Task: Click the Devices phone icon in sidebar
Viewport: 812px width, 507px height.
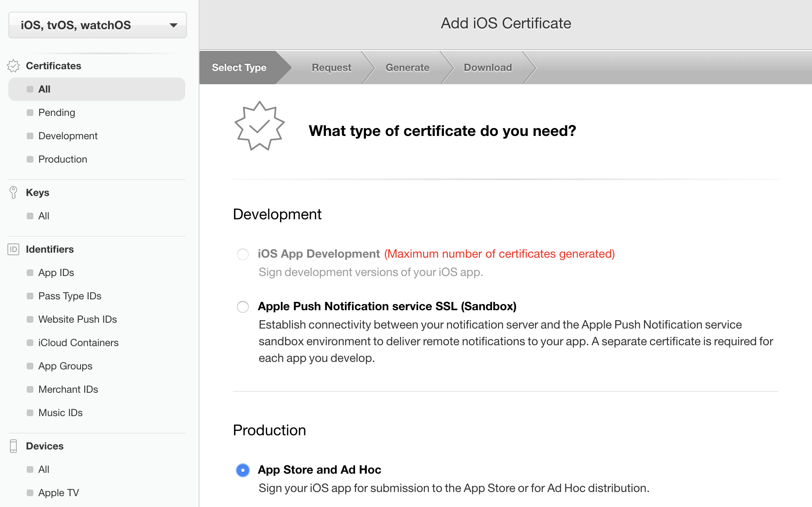Action: (14, 446)
